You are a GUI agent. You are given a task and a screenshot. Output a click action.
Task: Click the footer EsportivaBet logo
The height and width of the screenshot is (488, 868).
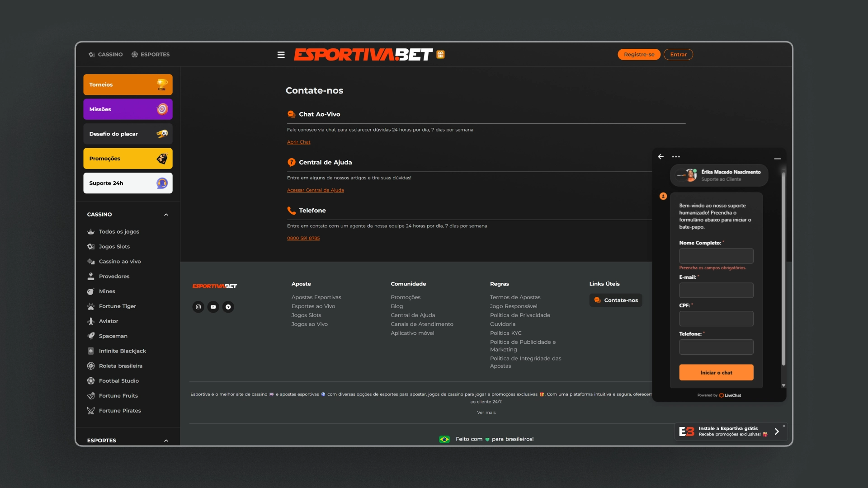click(214, 286)
